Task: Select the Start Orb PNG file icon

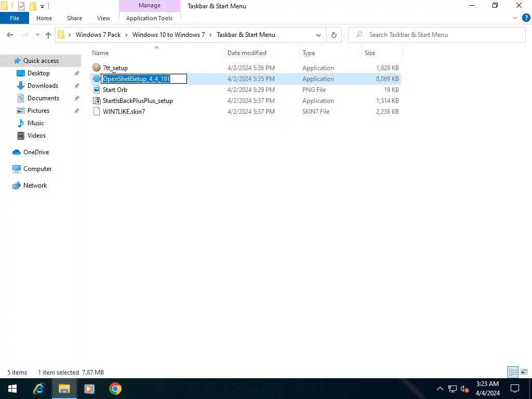Action: (x=96, y=89)
